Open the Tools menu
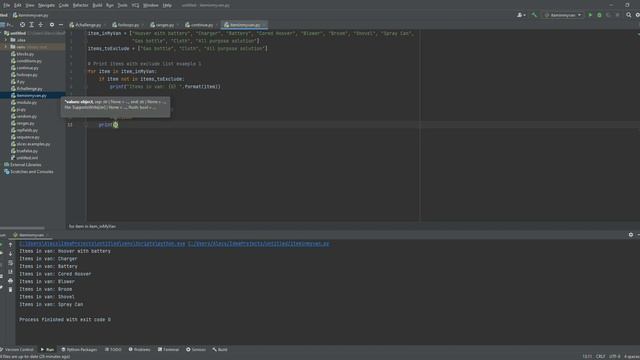Viewport: 640px width, 360px height. point(122,5)
